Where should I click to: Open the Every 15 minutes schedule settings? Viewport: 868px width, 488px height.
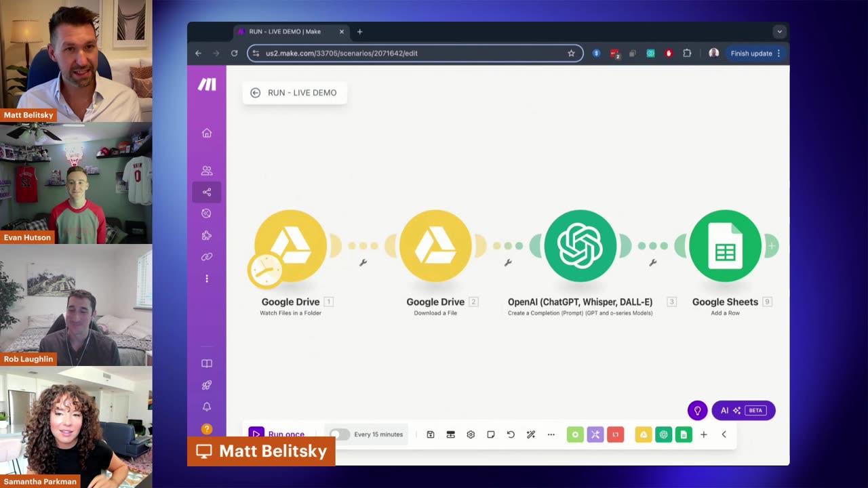378,434
